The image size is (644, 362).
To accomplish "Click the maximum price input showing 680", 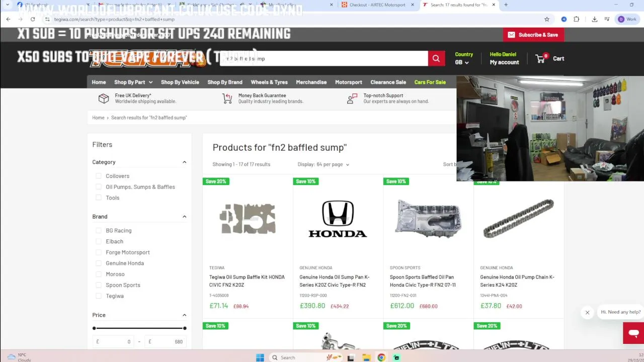I will click(x=165, y=342).
